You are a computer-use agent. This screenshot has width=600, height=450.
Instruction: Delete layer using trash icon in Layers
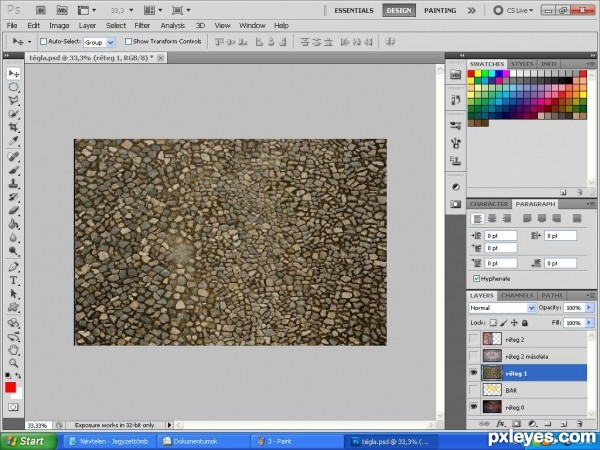(x=580, y=424)
